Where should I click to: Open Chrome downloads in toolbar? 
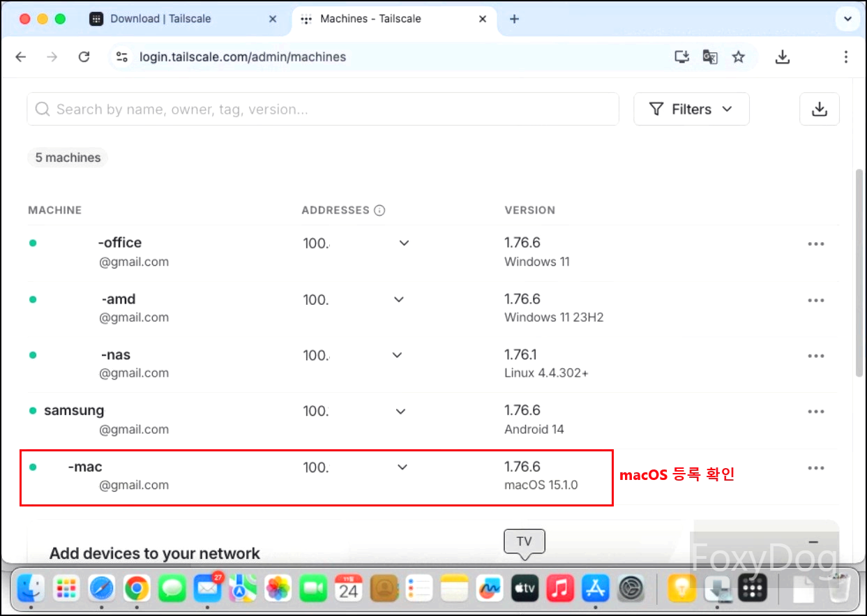point(783,57)
